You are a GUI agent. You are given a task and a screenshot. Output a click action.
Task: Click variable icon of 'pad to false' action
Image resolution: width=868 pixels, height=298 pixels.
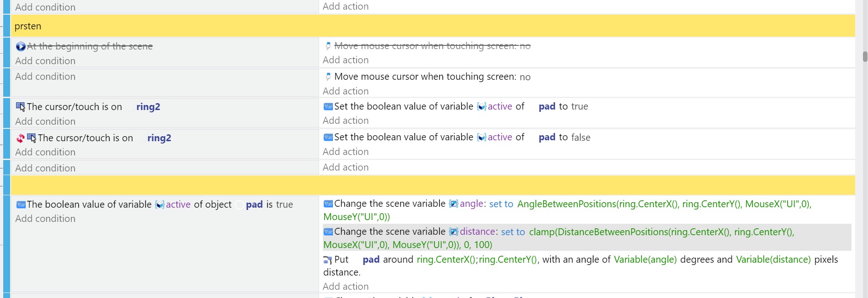pos(328,138)
